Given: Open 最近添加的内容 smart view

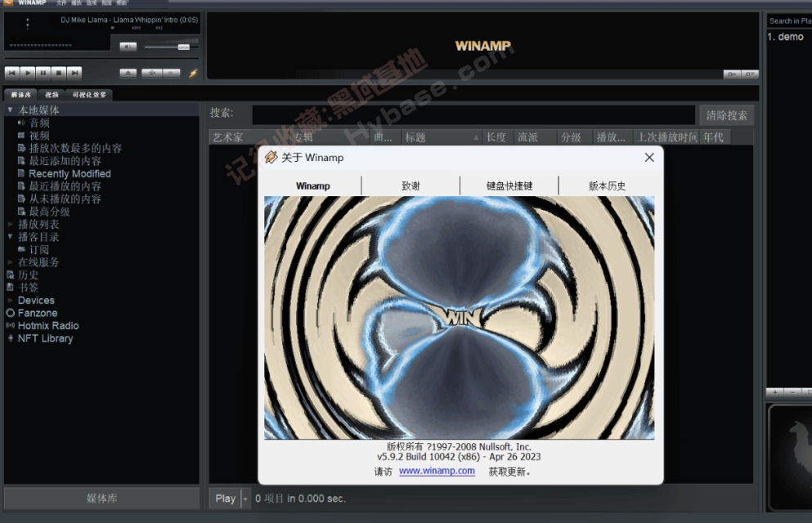Looking at the screenshot, I should pos(65,161).
